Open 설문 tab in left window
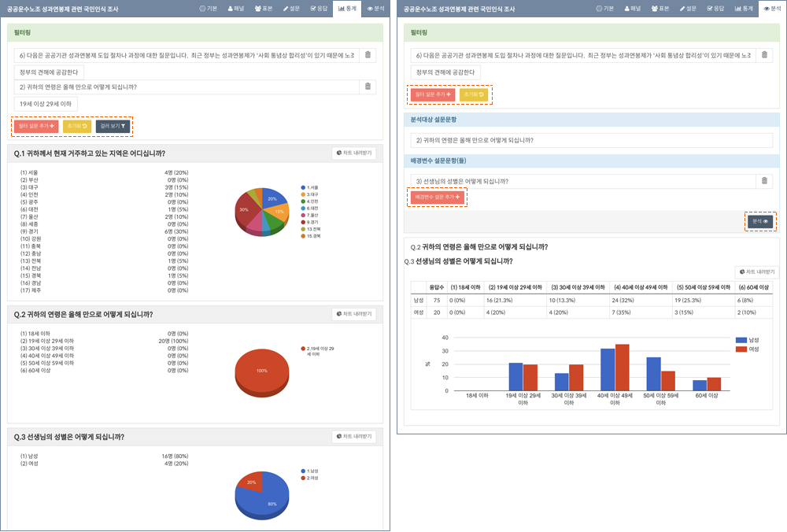 click(x=291, y=9)
